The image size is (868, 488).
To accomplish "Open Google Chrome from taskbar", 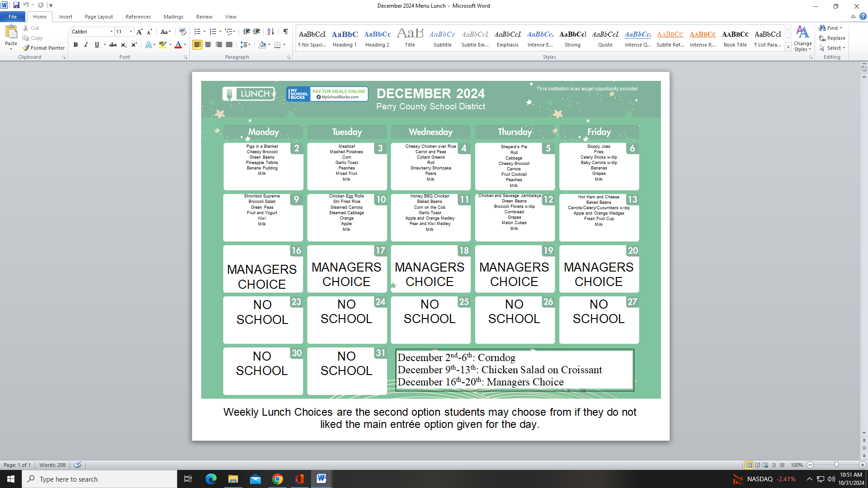I will (x=278, y=479).
